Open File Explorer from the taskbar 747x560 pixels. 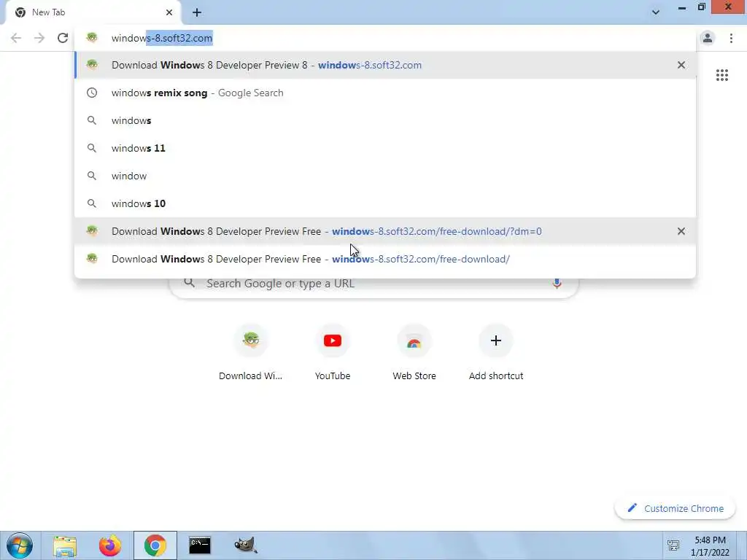[65, 545]
